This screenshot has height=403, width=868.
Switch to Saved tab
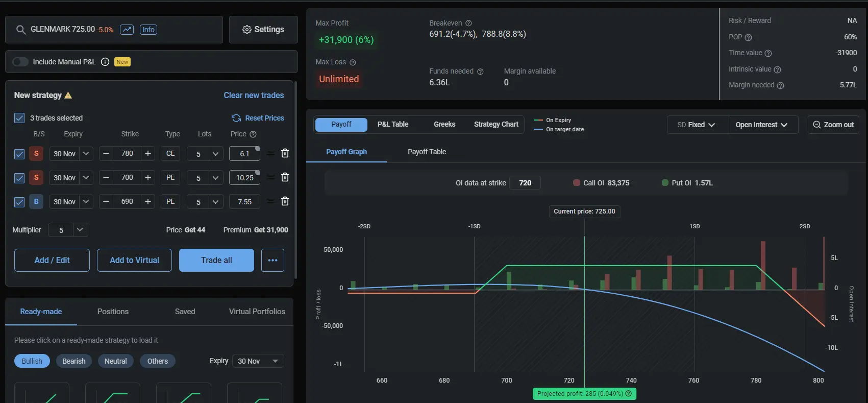[x=185, y=312]
